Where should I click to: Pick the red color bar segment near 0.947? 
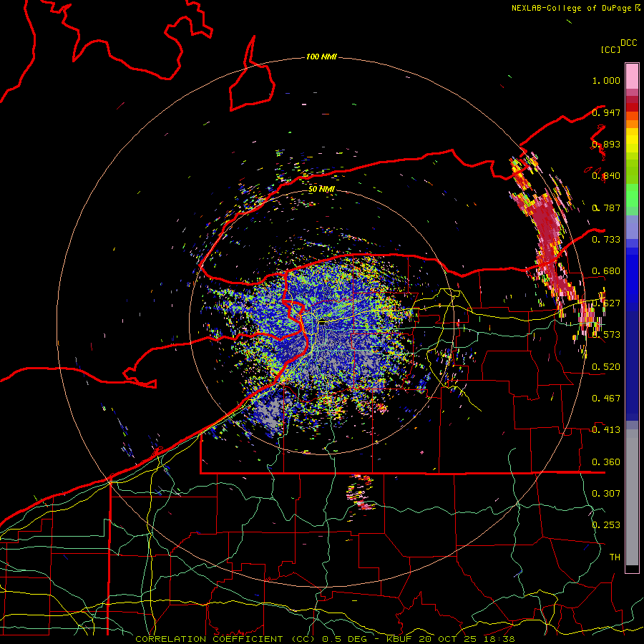pyautogui.click(x=632, y=107)
